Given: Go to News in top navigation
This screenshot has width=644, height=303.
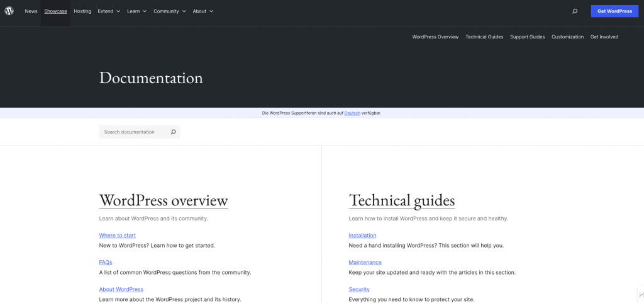Looking at the screenshot, I should point(31,11).
